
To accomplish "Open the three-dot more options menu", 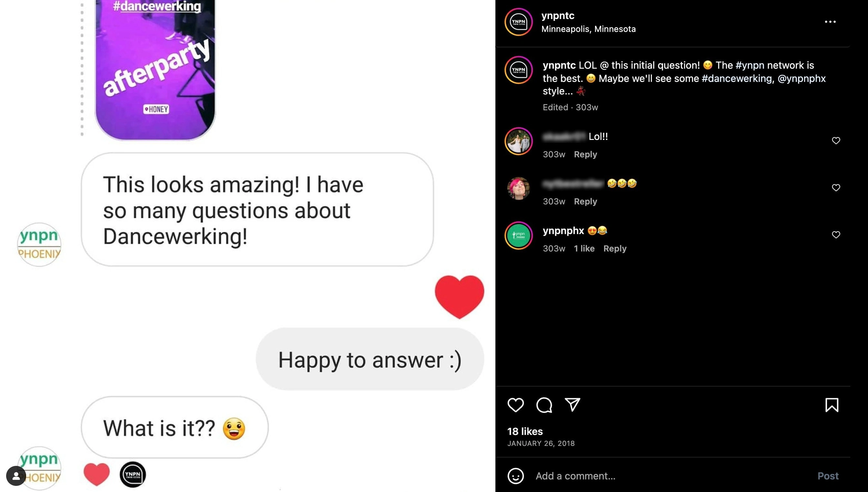I will pyautogui.click(x=830, y=22).
